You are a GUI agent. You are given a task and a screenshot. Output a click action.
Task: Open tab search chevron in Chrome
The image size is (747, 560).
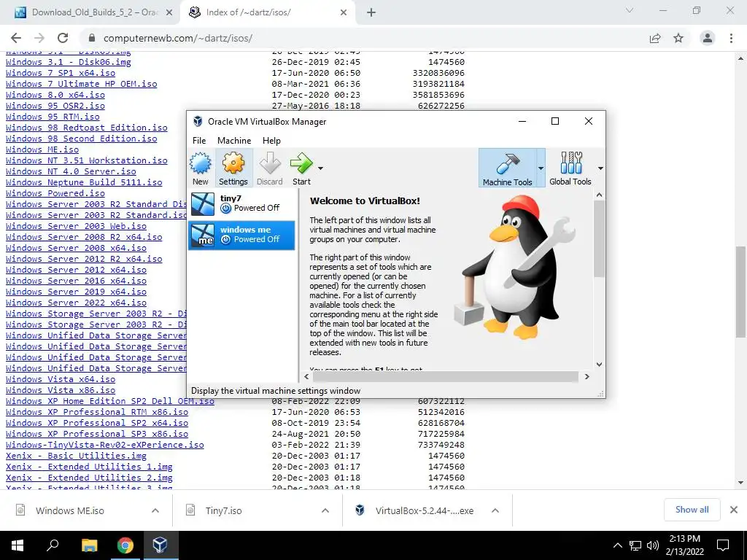pos(630,10)
